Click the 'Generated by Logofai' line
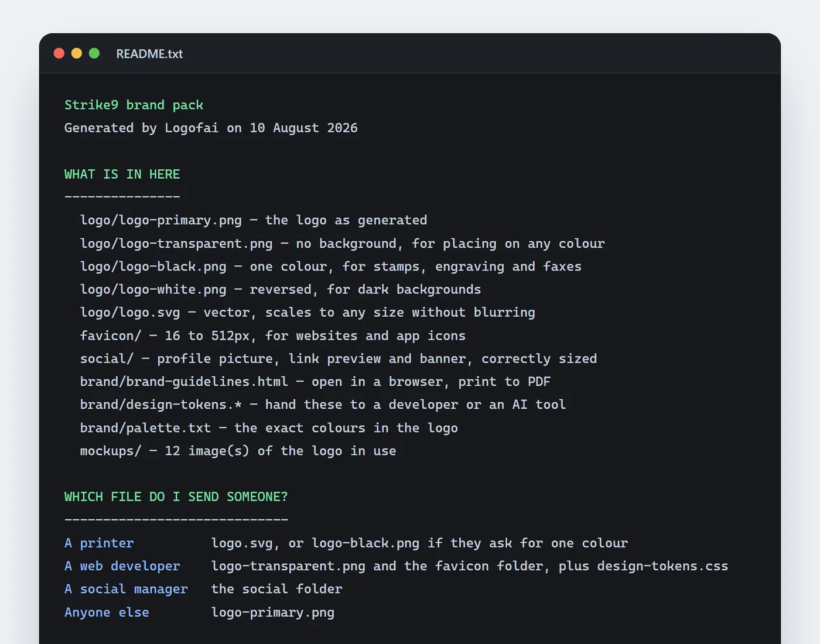The width and height of the screenshot is (820, 644). pyautogui.click(x=211, y=128)
